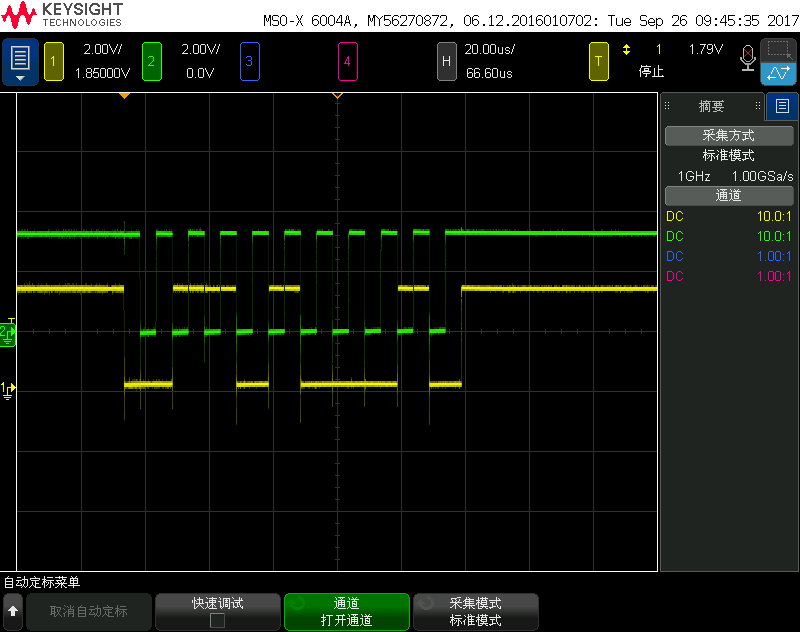The width and height of the screenshot is (800, 632).
Task: Toggle the 快速调试 fast debug checkbox
Action: coord(217,620)
